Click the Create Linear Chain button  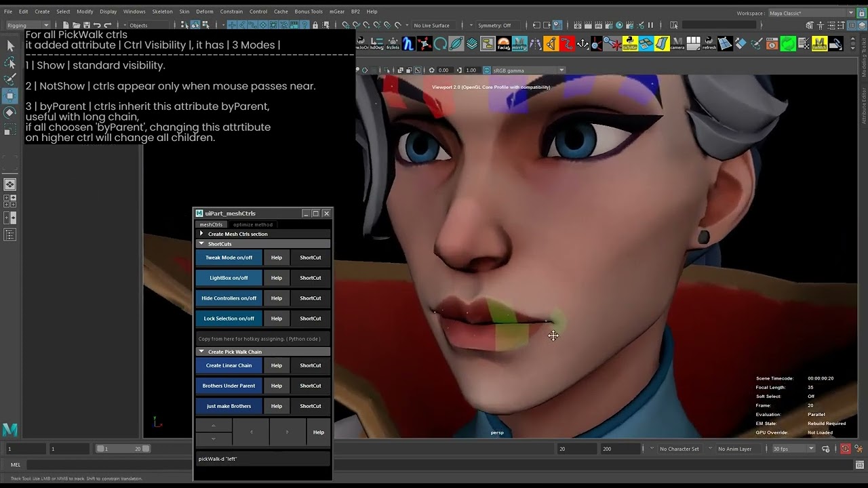click(x=229, y=365)
